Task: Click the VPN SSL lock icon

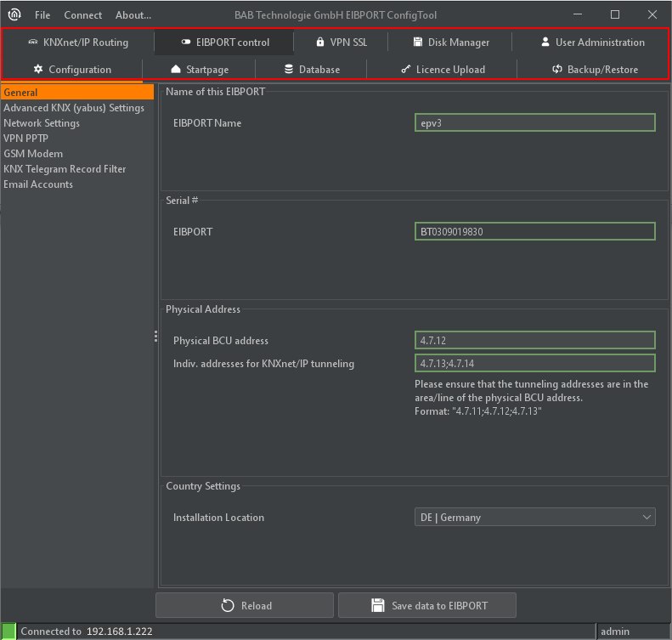Action: 319,42
